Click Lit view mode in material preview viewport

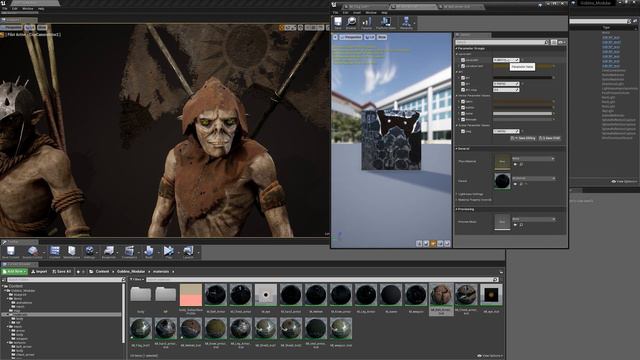pos(369,37)
